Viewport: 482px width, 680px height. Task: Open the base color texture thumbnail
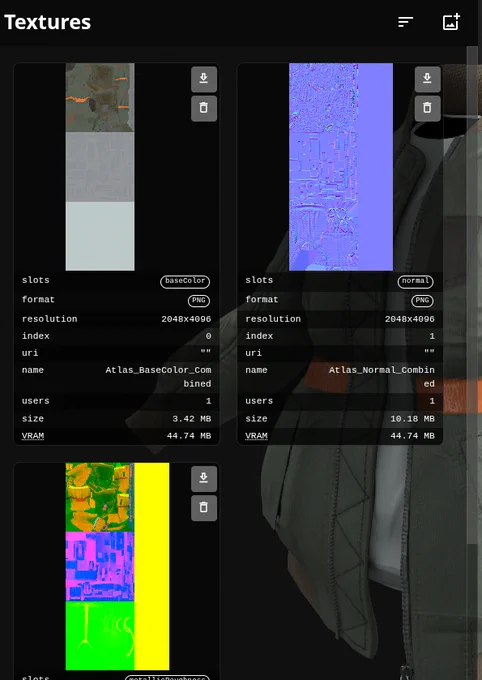point(100,167)
